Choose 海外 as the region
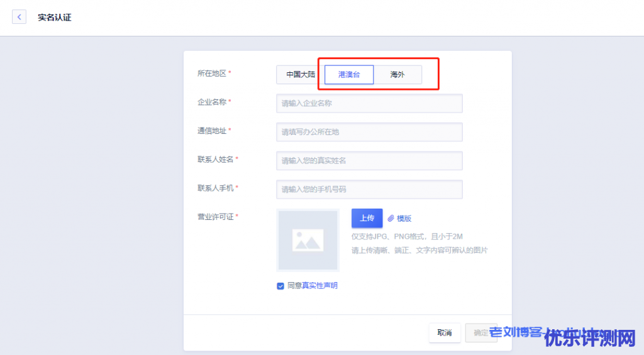Screen dimensions: 644x355 coord(397,74)
